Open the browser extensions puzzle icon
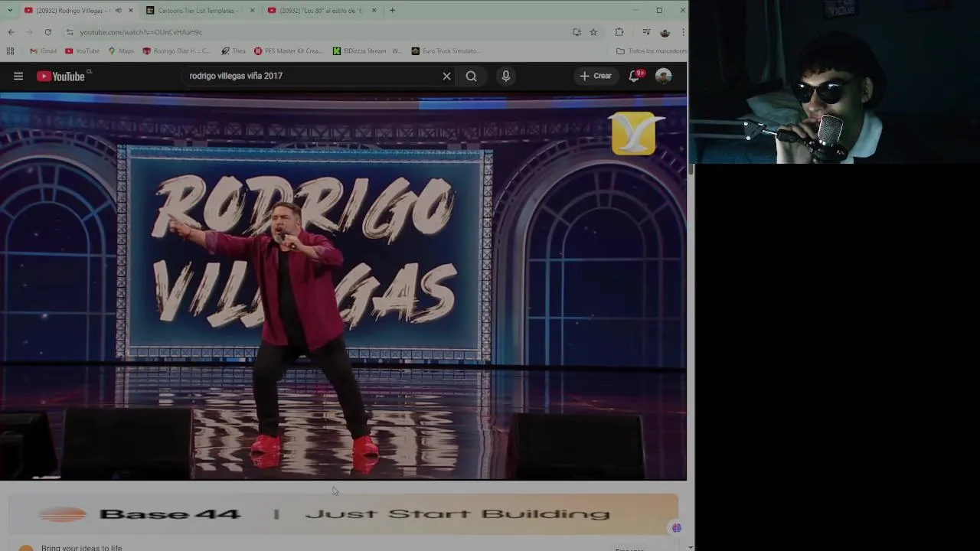980x551 pixels. click(619, 32)
